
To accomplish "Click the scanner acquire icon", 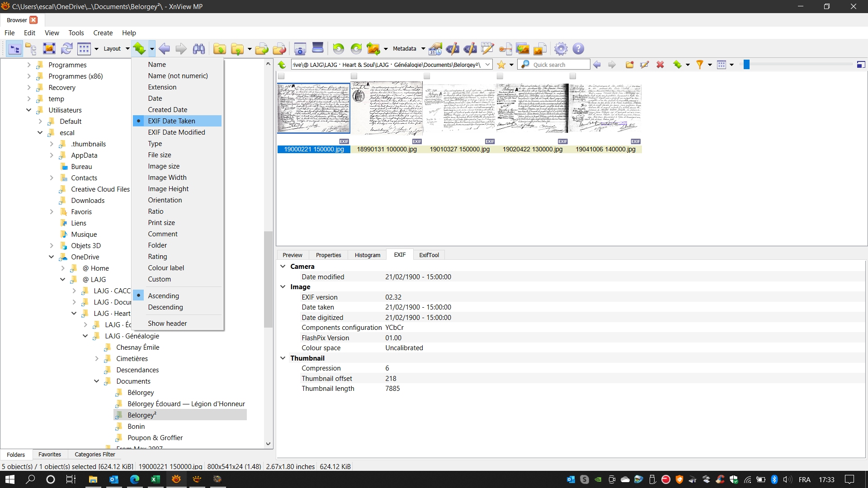I will [318, 48].
